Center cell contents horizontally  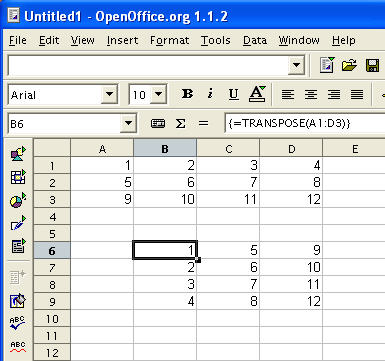[311, 95]
